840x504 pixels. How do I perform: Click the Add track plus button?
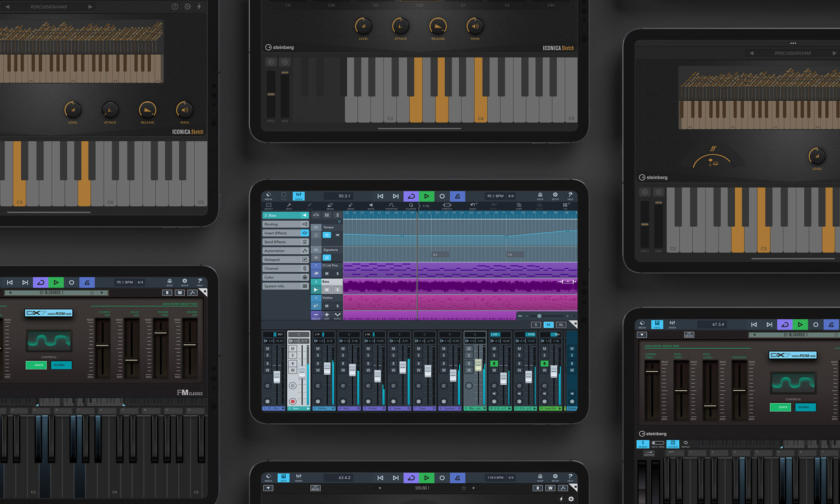[x=326, y=315]
